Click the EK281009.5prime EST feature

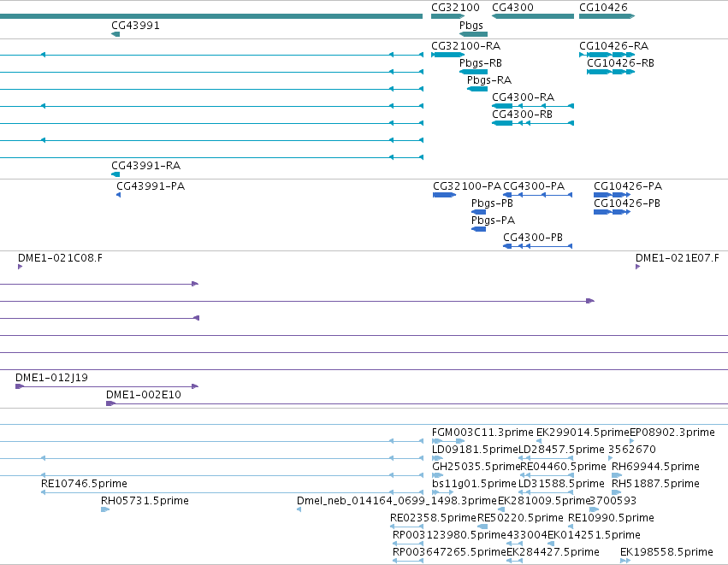[x=501, y=509]
